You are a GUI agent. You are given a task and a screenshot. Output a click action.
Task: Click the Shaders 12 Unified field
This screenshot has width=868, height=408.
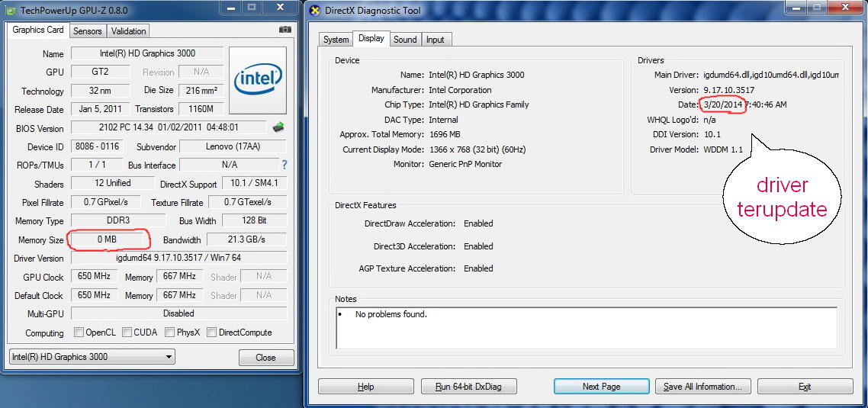tap(113, 183)
